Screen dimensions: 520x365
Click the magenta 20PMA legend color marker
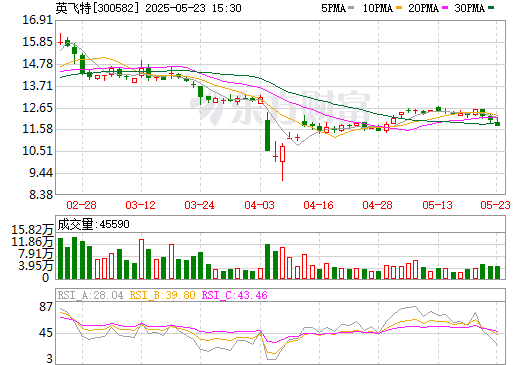tap(445, 8)
